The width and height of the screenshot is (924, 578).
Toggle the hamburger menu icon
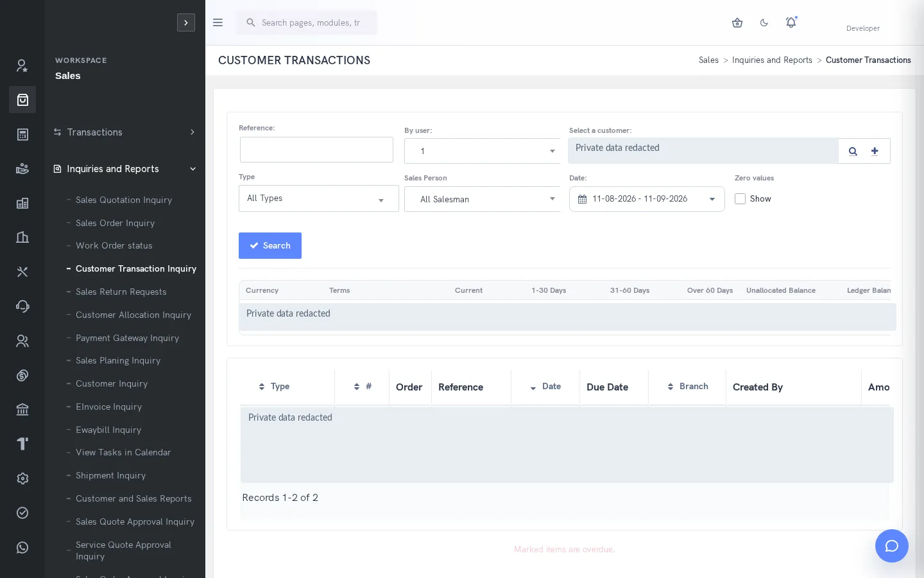coord(218,22)
